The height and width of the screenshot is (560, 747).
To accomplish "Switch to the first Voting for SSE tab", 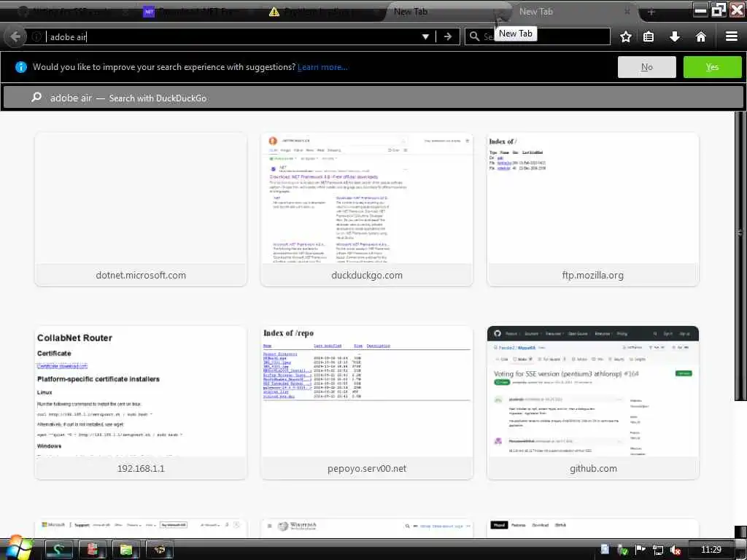I will coord(71,12).
